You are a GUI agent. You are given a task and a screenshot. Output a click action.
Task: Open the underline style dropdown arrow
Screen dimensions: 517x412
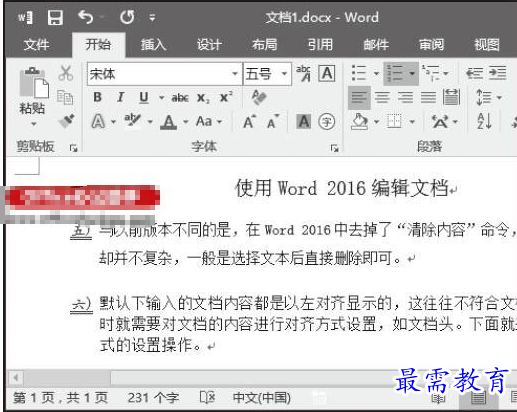point(161,98)
